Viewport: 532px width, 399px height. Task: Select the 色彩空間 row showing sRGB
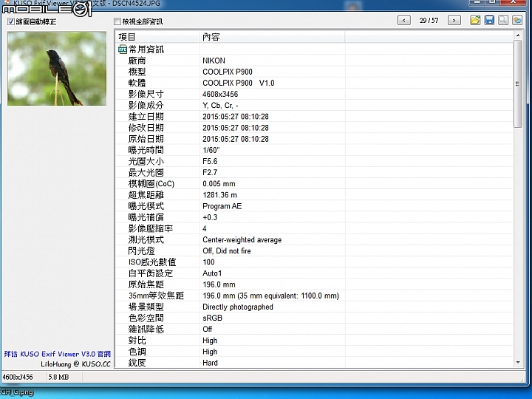click(x=314, y=318)
